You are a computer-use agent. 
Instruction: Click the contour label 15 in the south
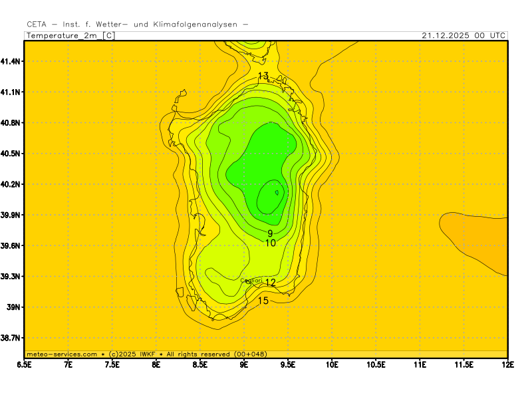[263, 301]
